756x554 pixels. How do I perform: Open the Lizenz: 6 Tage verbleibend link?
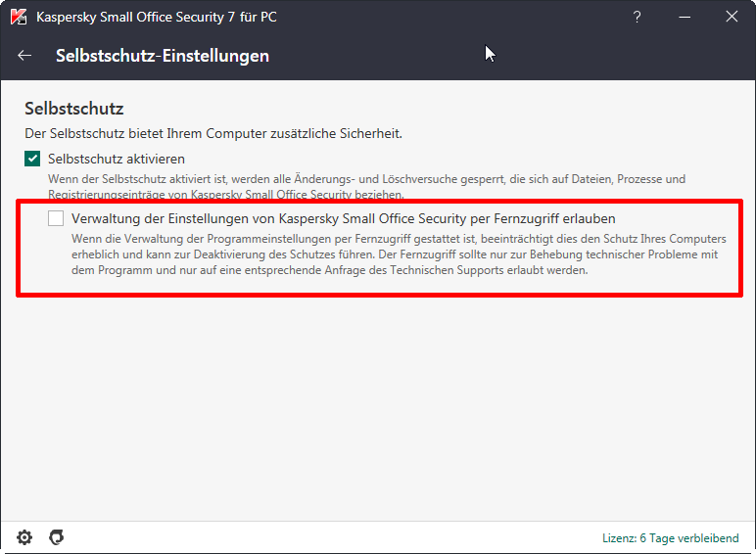pyautogui.click(x=670, y=538)
